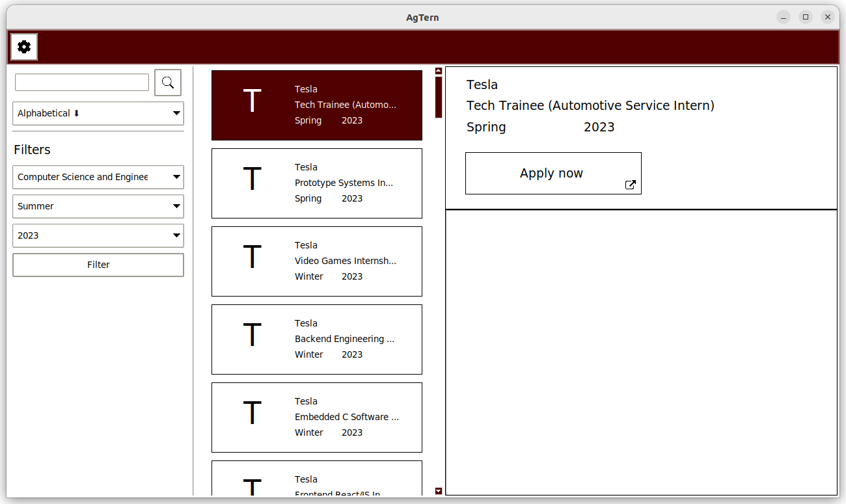Click the external link icon on Apply now

630,185
